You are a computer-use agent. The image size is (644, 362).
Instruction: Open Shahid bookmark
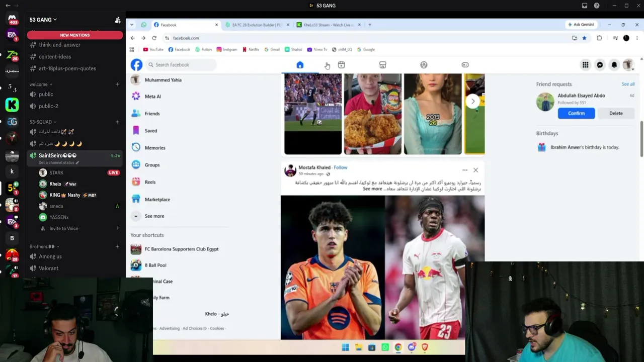[293, 50]
